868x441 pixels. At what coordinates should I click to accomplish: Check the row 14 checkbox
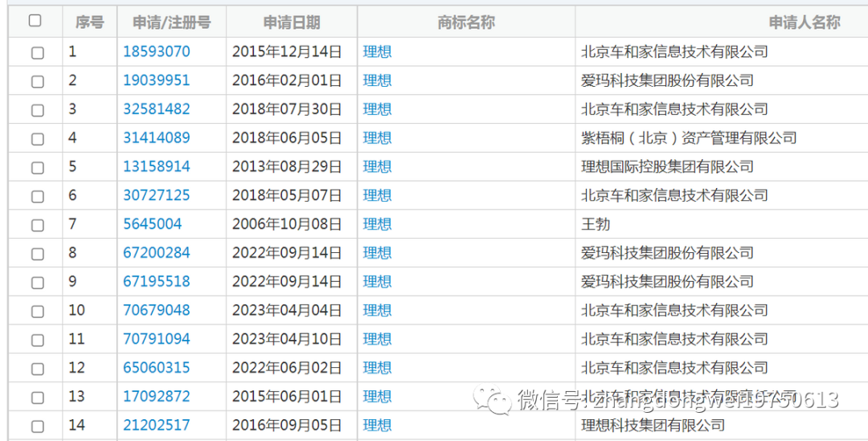tap(37, 427)
